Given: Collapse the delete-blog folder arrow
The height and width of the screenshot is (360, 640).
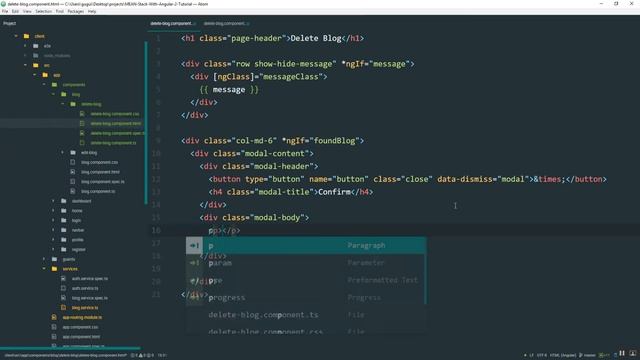Looking at the screenshot, I should 63,104.
